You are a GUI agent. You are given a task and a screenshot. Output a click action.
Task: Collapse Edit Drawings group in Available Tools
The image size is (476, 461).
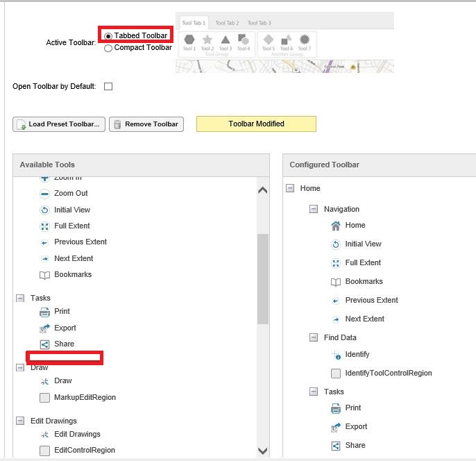(20, 421)
